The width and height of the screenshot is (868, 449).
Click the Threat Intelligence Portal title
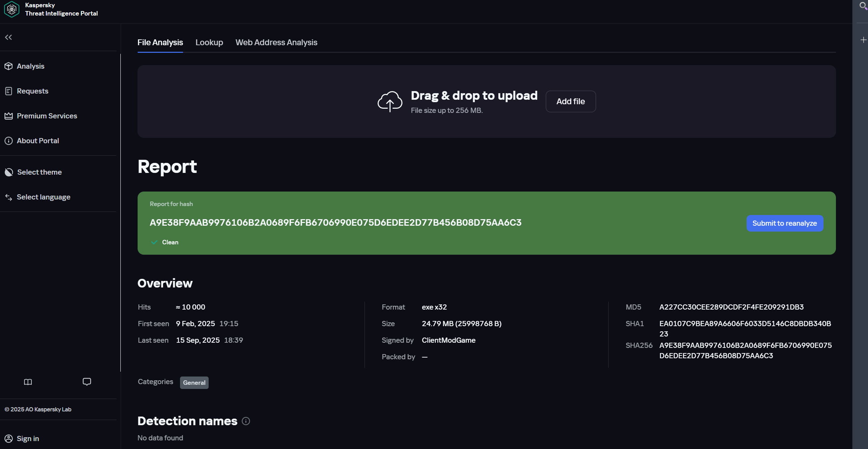(61, 13)
